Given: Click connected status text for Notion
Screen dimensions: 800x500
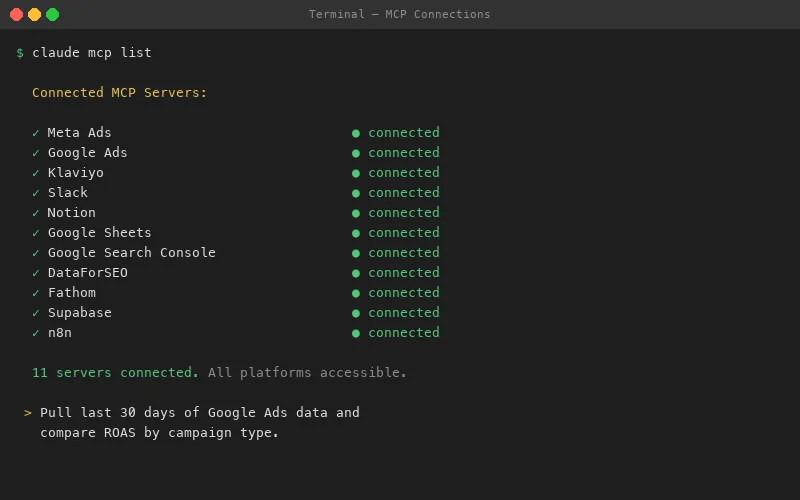Looking at the screenshot, I should click(x=404, y=213).
